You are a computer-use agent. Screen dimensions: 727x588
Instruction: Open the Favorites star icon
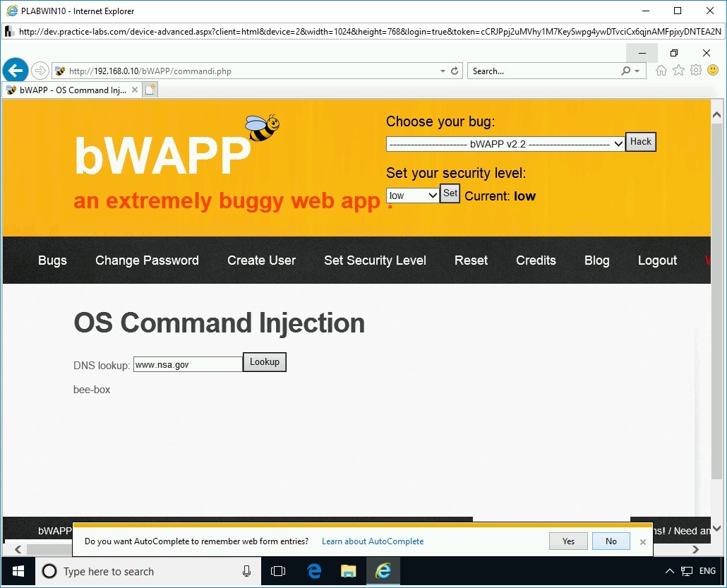[678, 70]
